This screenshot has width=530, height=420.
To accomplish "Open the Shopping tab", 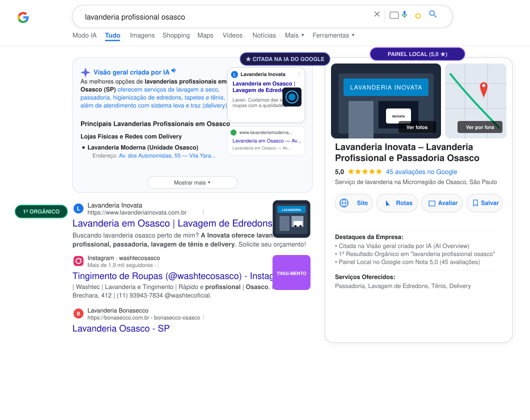I will click(176, 35).
